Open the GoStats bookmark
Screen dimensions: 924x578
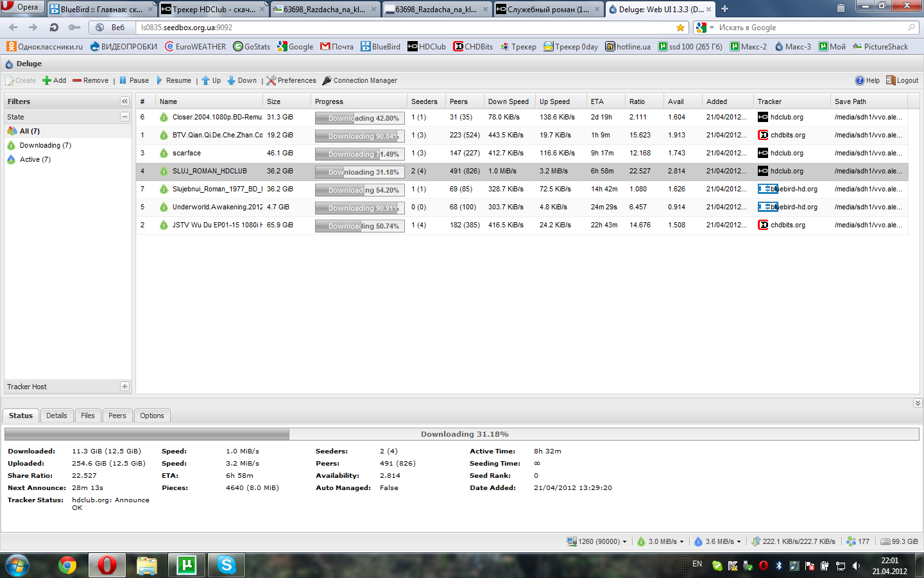click(x=252, y=46)
